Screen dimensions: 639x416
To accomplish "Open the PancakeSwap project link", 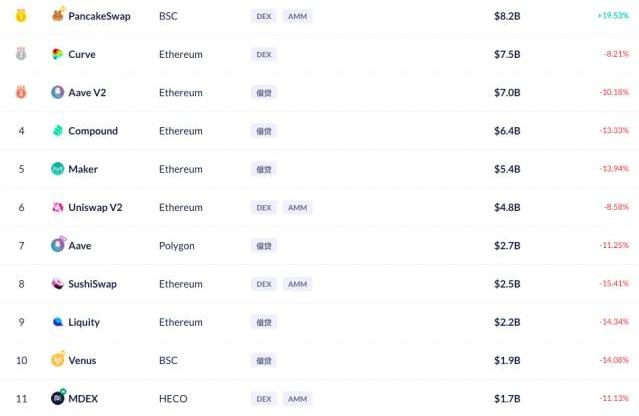I will [99, 16].
